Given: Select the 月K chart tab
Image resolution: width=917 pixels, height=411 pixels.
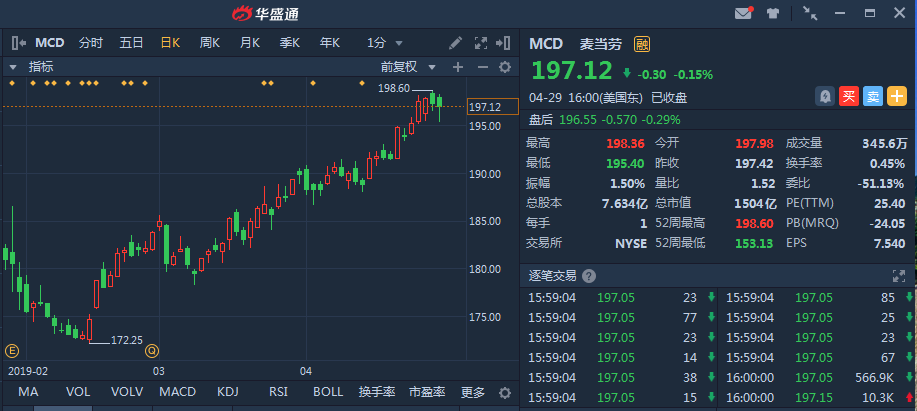Looking at the screenshot, I should tap(250, 43).
